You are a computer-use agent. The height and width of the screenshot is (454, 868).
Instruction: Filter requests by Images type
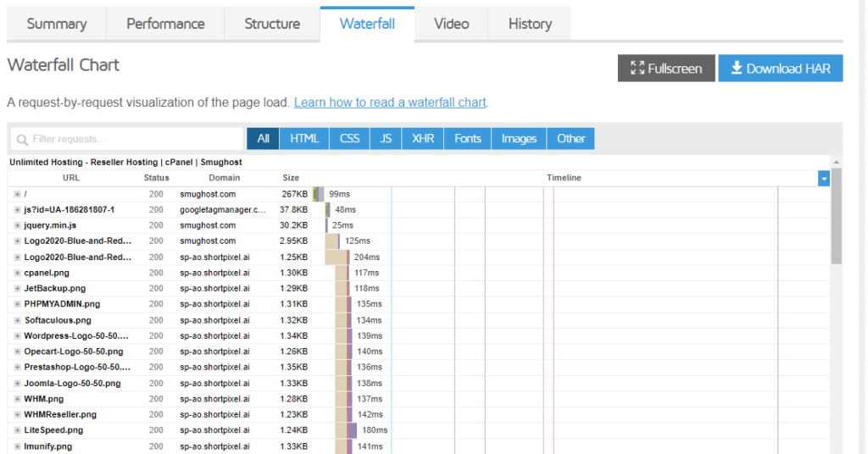[519, 139]
